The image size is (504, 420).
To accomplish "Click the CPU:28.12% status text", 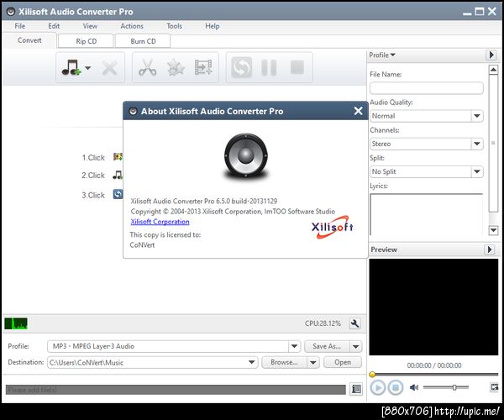I will coord(323,323).
